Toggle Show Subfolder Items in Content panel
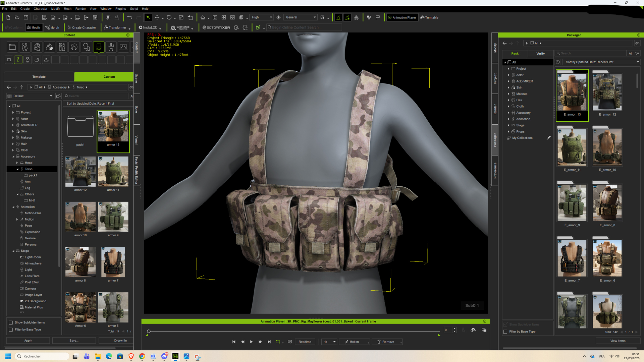 click(x=11, y=322)
